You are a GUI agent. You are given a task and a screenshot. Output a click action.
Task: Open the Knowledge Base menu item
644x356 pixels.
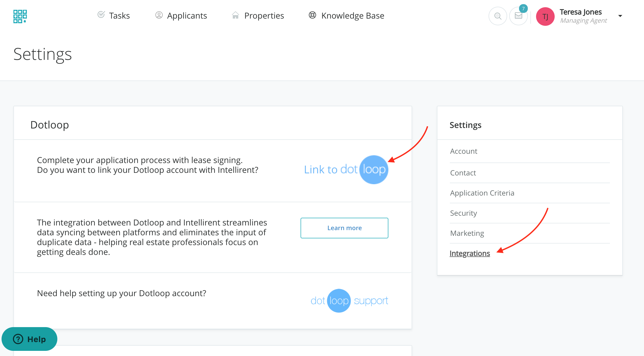tap(352, 16)
